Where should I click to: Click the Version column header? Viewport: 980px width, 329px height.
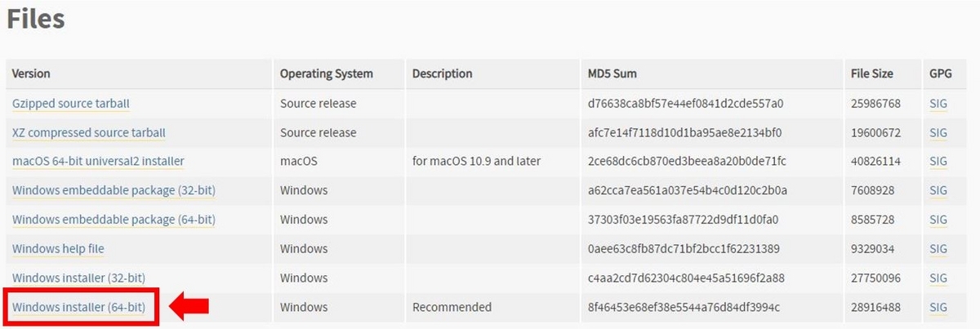pyautogui.click(x=31, y=73)
